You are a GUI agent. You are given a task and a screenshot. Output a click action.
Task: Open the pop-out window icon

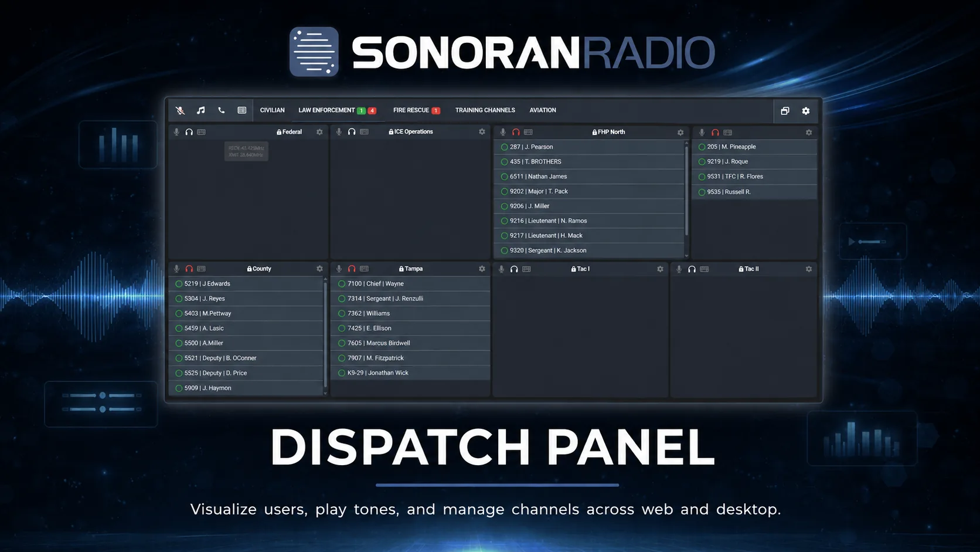tap(785, 111)
